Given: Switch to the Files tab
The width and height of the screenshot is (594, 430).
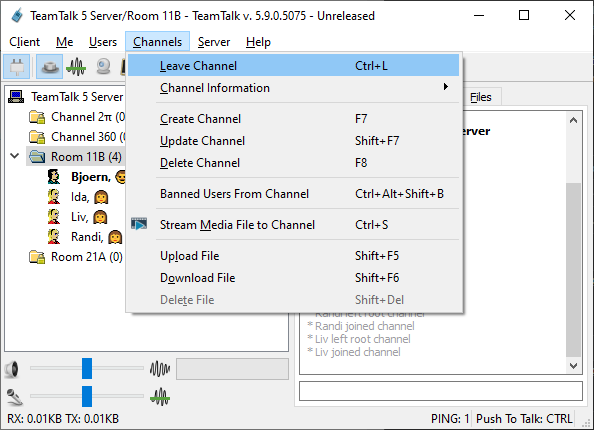Looking at the screenshot, I should 480,97.
